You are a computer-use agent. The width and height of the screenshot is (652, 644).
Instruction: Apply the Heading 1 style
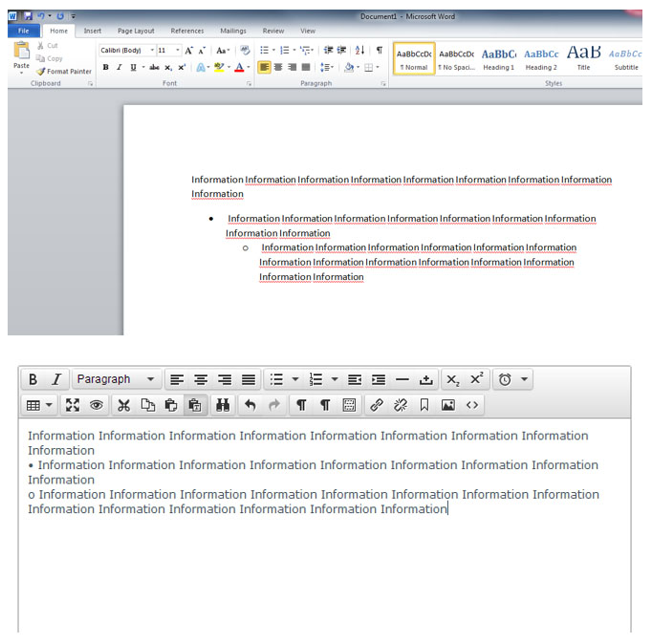[x=498, y=57]
